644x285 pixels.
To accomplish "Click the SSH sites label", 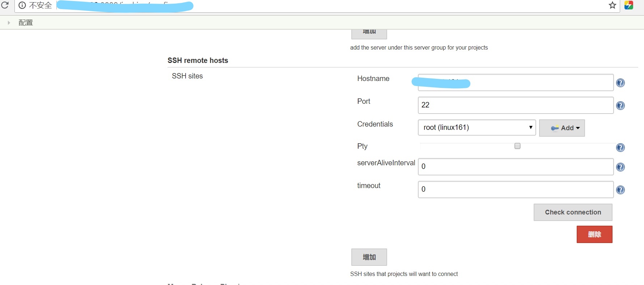I will click(187, 76).
